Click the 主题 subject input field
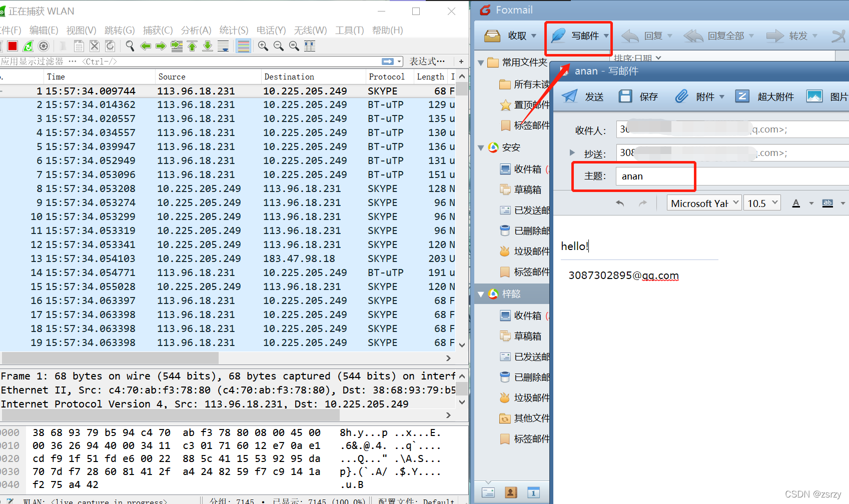Screen dimensions: 849x504 point(732,176)
